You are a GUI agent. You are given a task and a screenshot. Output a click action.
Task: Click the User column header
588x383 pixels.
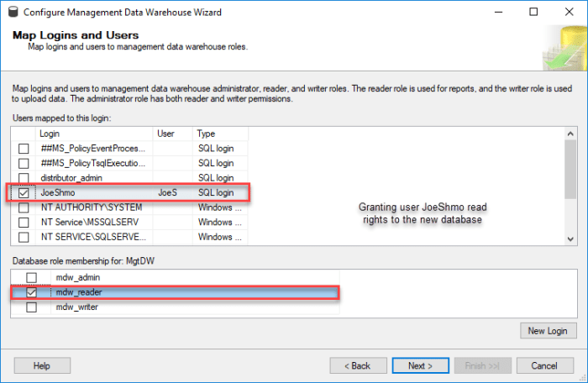[x=173, y=134]
